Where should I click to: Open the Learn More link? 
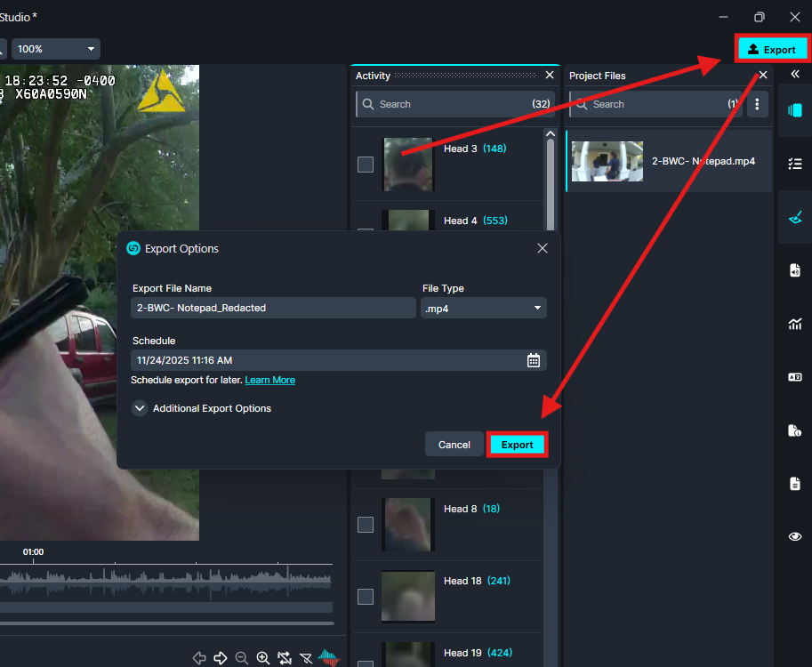pos(269,380)
